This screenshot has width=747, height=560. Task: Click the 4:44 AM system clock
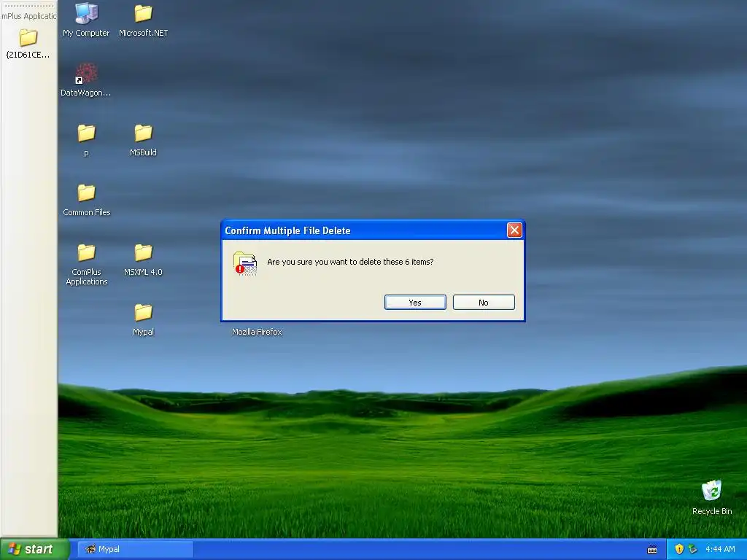click(x=720, y=549)
